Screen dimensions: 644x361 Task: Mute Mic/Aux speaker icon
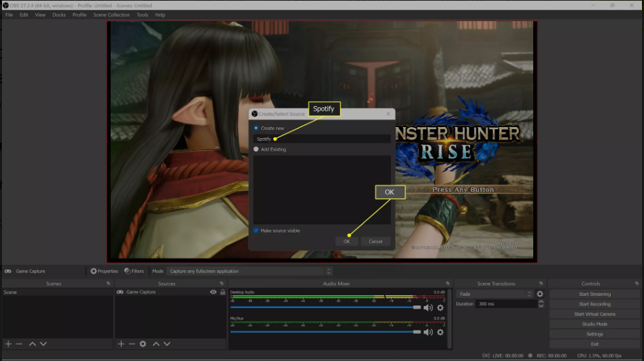pyautogui.click(x=428, y=332)
